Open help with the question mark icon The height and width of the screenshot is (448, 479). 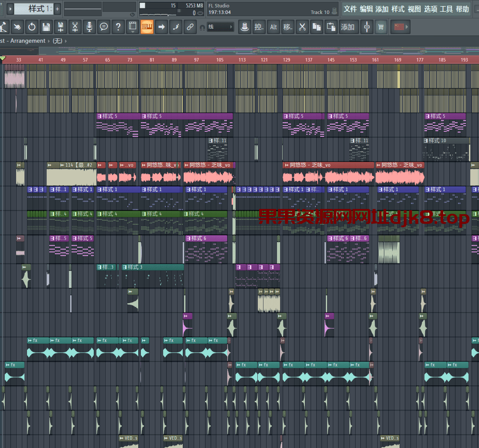point(118,27)
